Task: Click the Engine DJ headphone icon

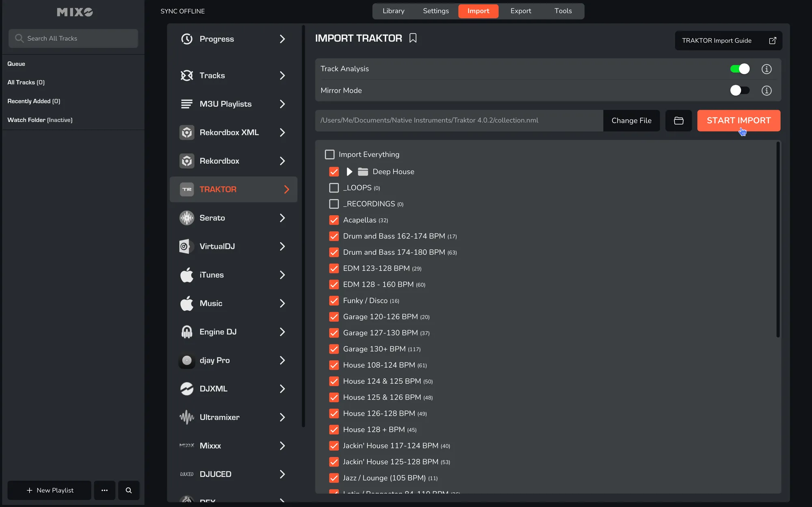Action: pos(187,332)
